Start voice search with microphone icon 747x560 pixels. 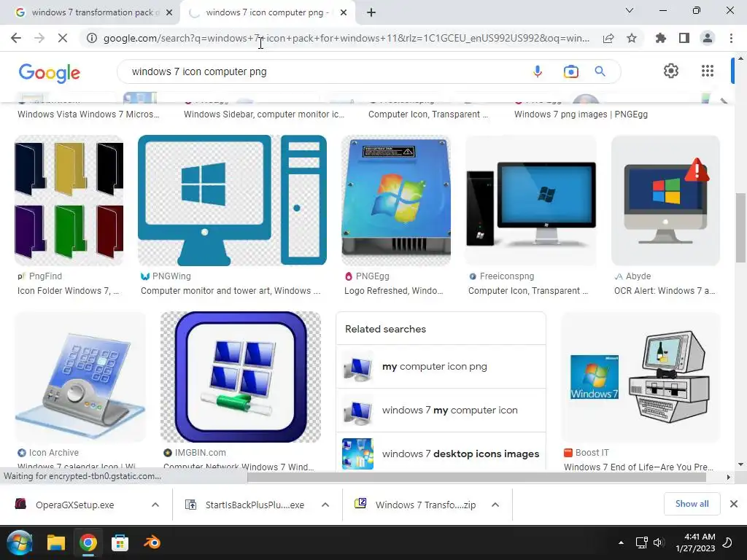[x=538, y=71]
